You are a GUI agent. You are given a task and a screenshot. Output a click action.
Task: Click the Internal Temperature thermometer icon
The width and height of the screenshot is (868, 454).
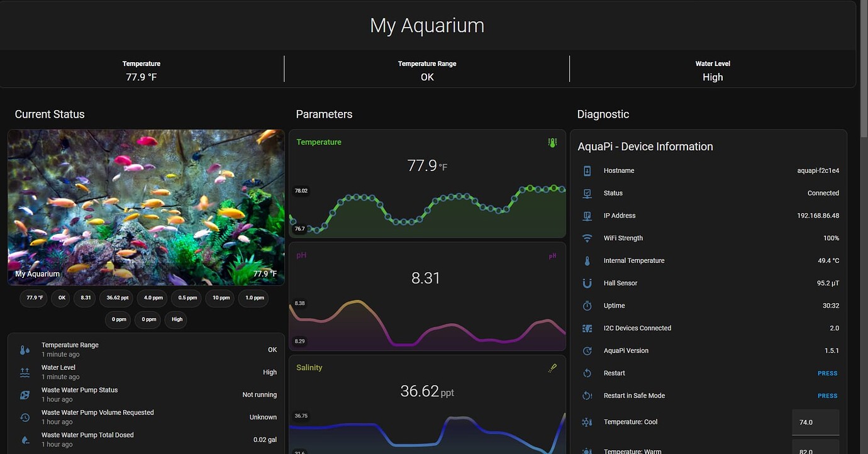587,260
